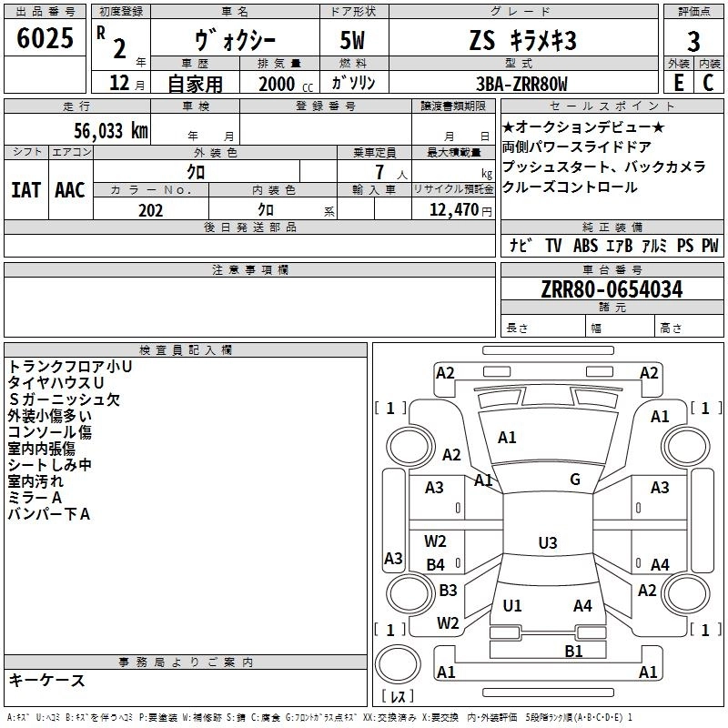The image size is (728, 728).
Task: Click the PS equipment label
Action: point(685,245)
